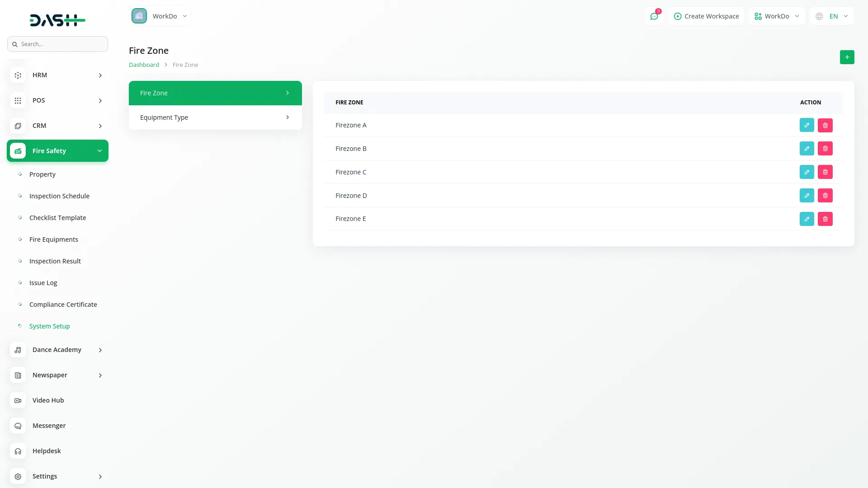Click the Helpdesk headset icon
The image size is (868, 488).
pyautogui.click(x=18, y=451)
